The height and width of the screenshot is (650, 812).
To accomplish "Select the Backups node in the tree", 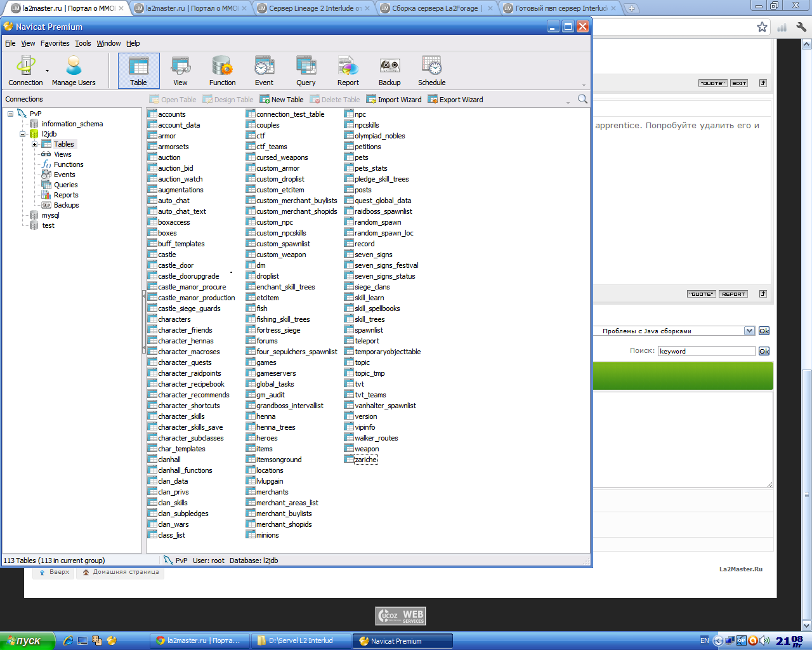I will coord(66,205).
